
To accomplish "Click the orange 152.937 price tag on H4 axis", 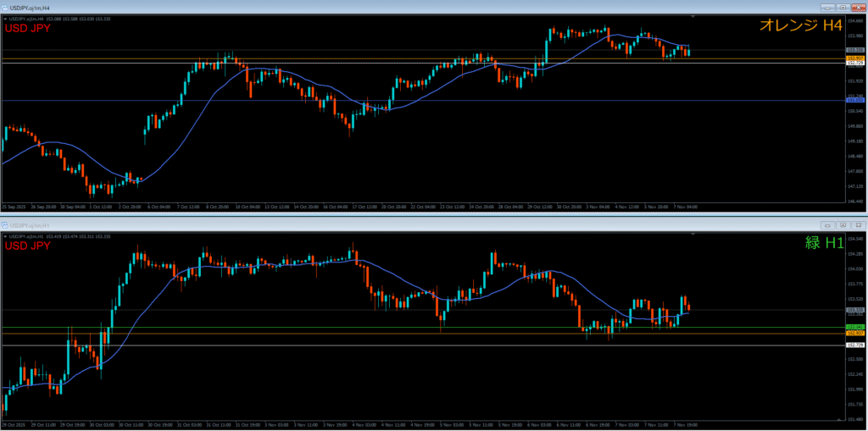I will click(854, 58).
